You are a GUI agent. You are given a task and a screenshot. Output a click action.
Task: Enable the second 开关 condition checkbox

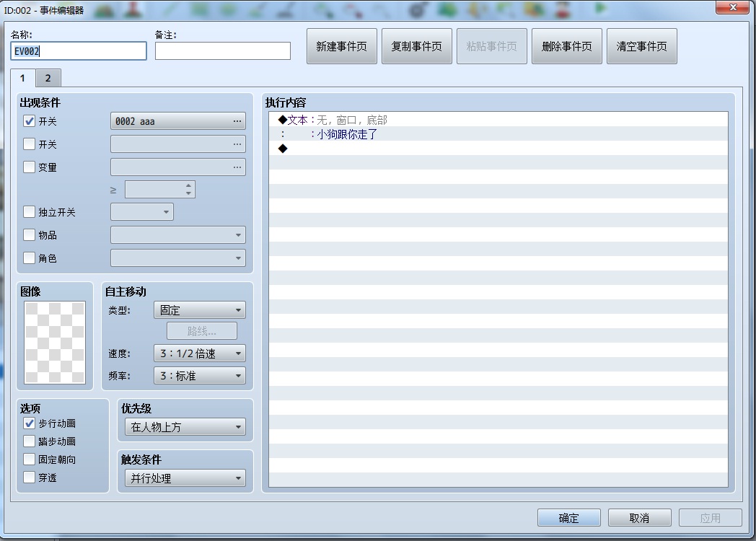30,144
